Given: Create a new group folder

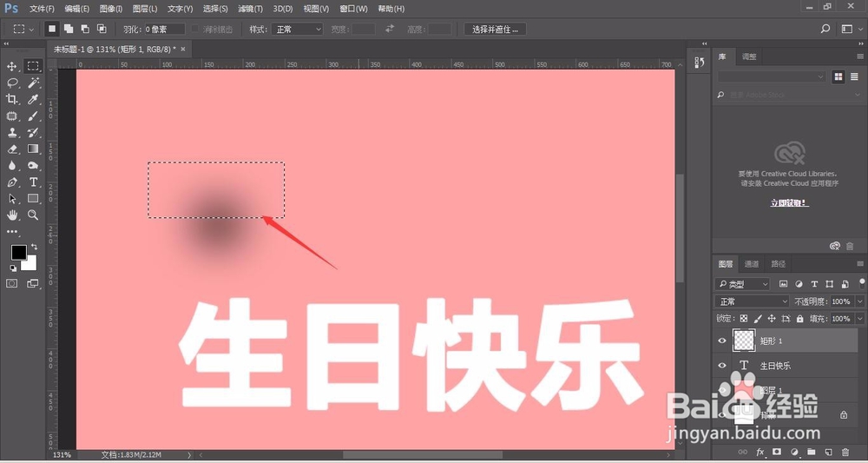Looking at the screenshot, I should pos(811,452).
